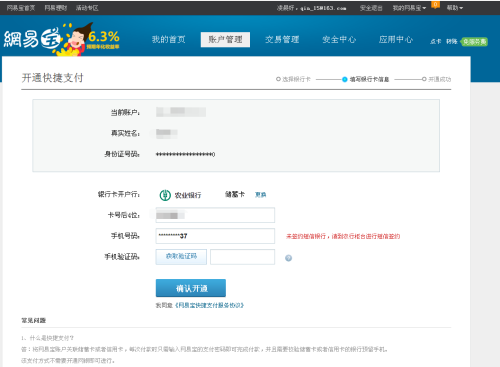500x367 pixels.
Task: Switch to 安全中心 tab
Action: 339,39
